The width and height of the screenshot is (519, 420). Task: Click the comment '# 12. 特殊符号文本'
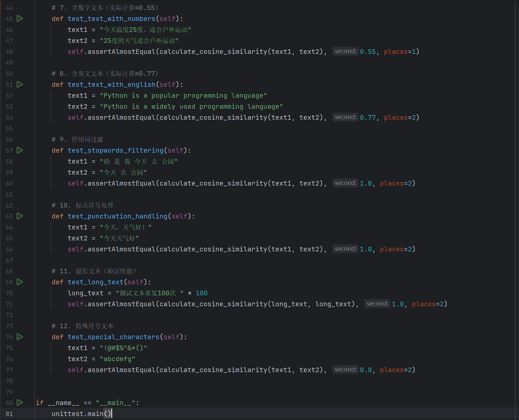coord(83,326)
